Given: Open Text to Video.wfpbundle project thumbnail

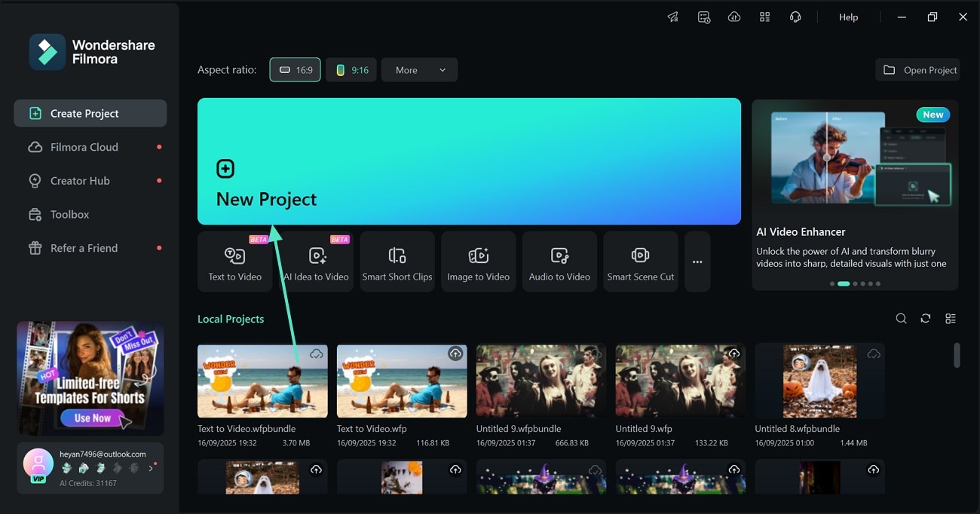Looking at the screenshot, I should coord(262,381).
